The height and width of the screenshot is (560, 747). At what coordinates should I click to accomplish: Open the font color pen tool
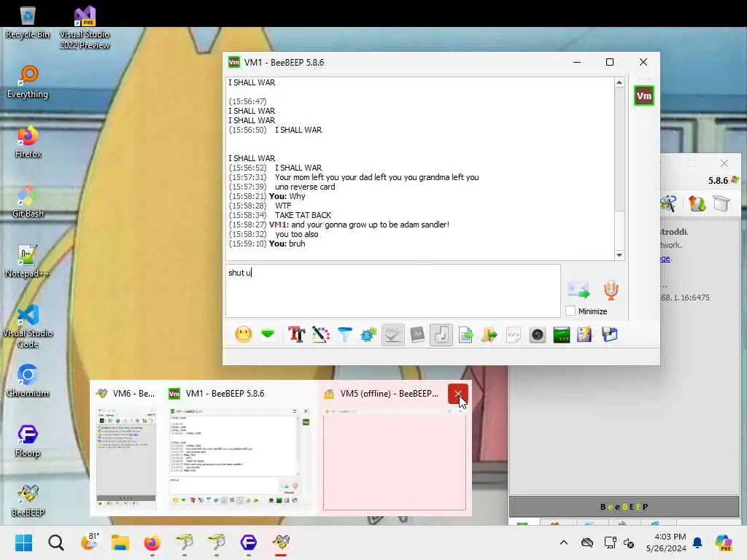pos(321,335)
